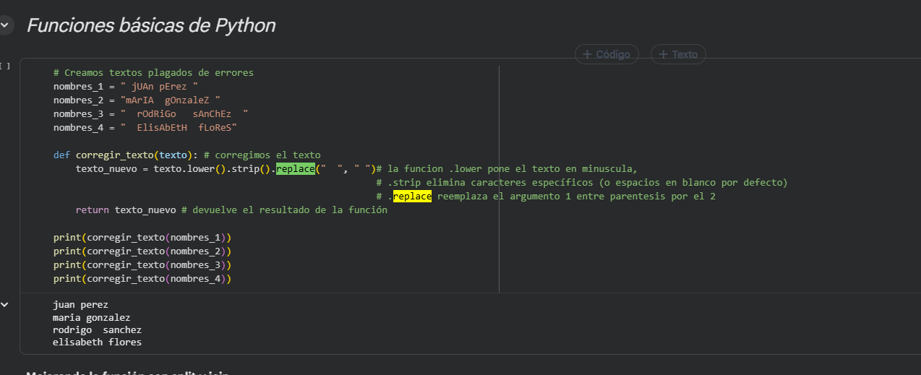This screenshot has height=375, width=921.
Task: Click the 'la funcion .lower pone' comment
Action: 507,169
